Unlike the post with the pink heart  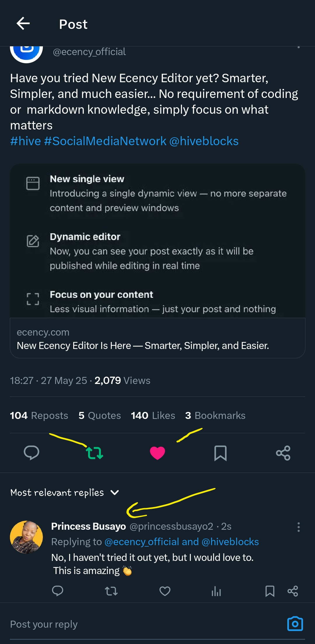157,453
